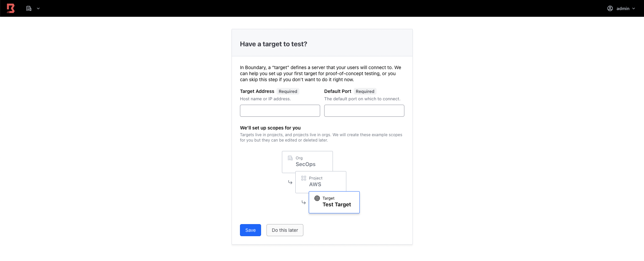Image resolution: width=644 pixels, height=261 pixels.
Task: Select the Project grid icon beside AWS
Action: coord(304,178)
